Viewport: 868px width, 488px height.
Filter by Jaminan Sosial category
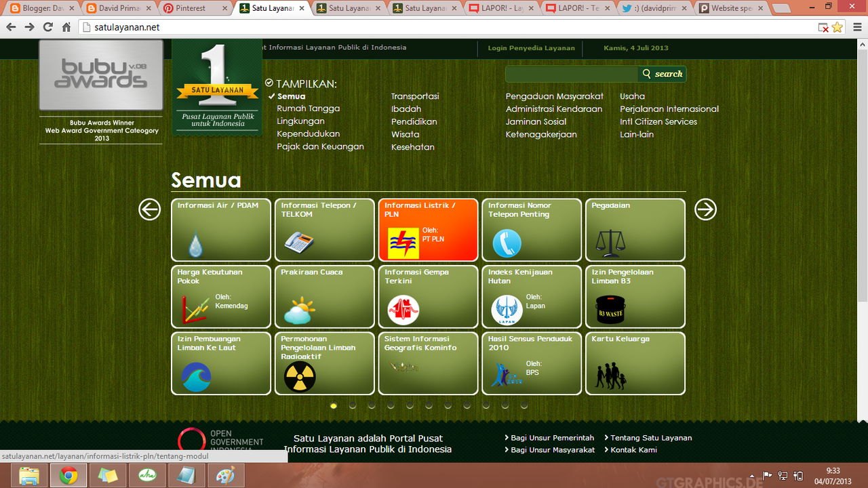click(536, 122)
